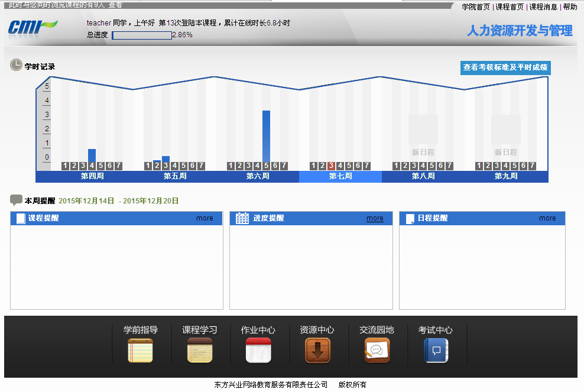Screen dimensions: 584x392
Task: Switch to the 第八周 week tab
Action: 423,176
